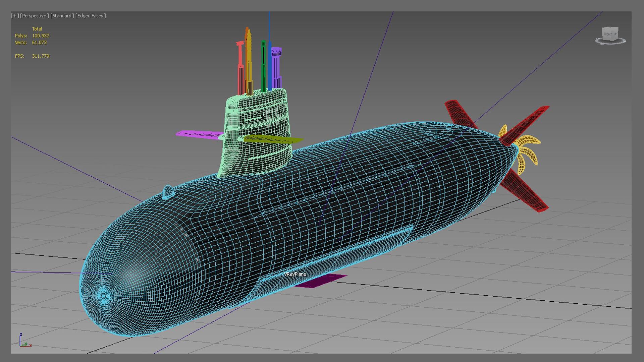Click the FRONT face of the ViewCube

pos(608,35)
